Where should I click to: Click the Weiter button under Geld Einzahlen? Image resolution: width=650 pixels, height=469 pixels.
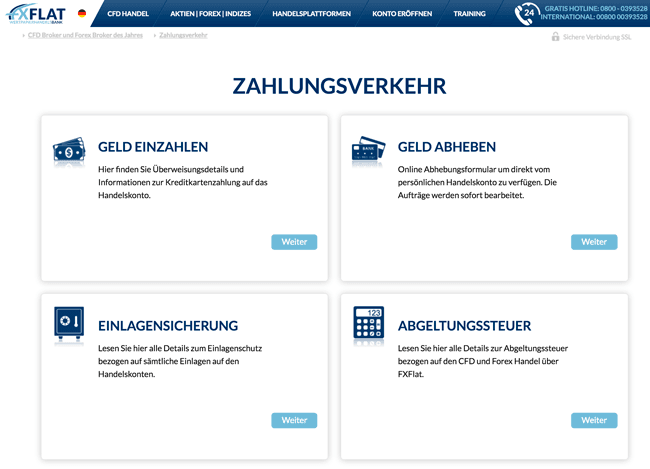click(294, 242)
